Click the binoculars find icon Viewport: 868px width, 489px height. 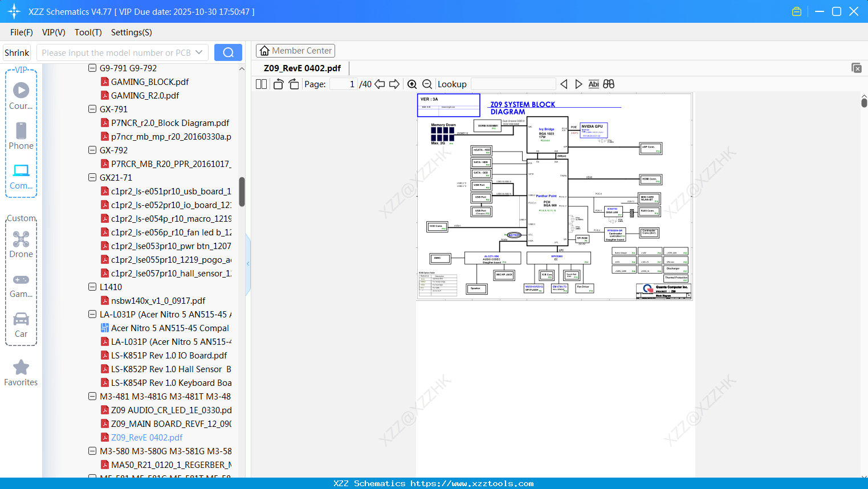pyautogui.click(x=609, y=84)
